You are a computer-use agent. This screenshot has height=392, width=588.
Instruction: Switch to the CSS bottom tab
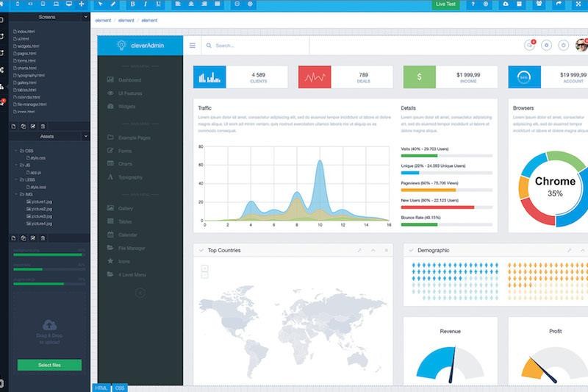tap(120, 388)
